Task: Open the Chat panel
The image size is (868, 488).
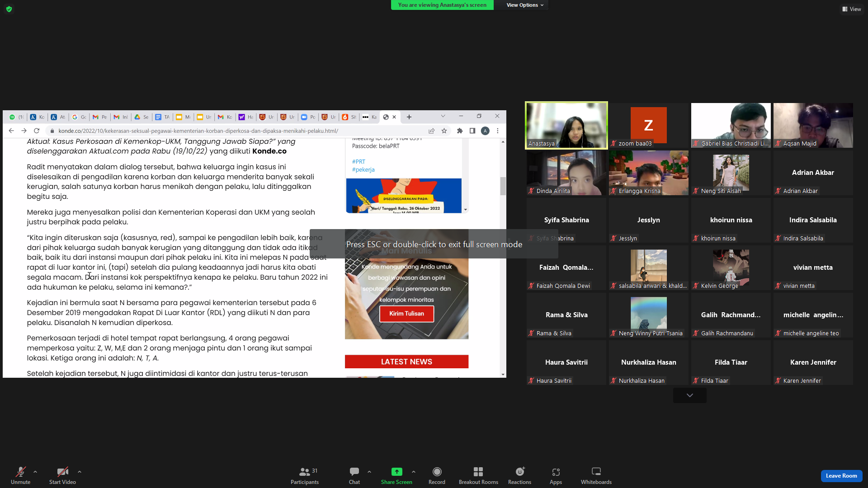Action: [x=354, y=475]
